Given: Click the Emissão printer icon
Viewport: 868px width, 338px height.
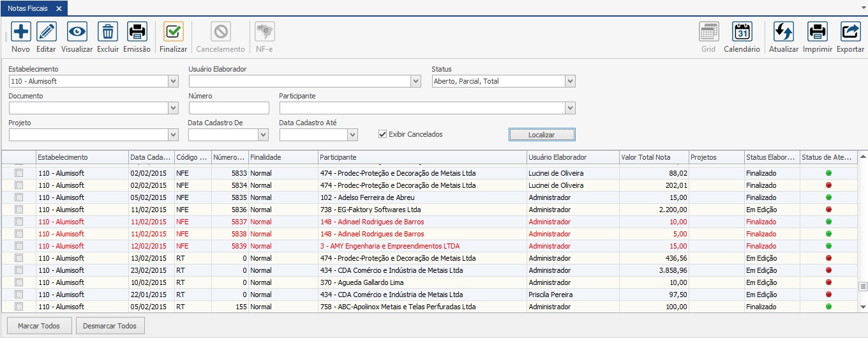Looking at the screenshot, I should (137, 32).
